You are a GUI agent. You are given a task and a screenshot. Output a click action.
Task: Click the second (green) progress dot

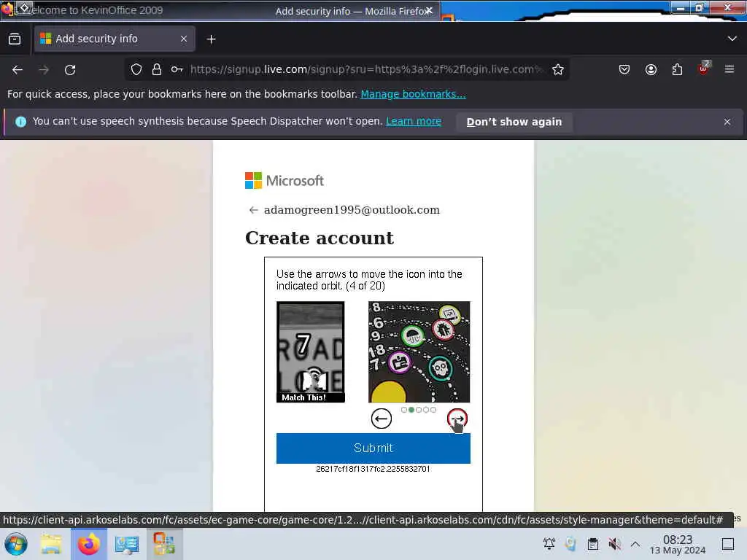pos(411,410)
